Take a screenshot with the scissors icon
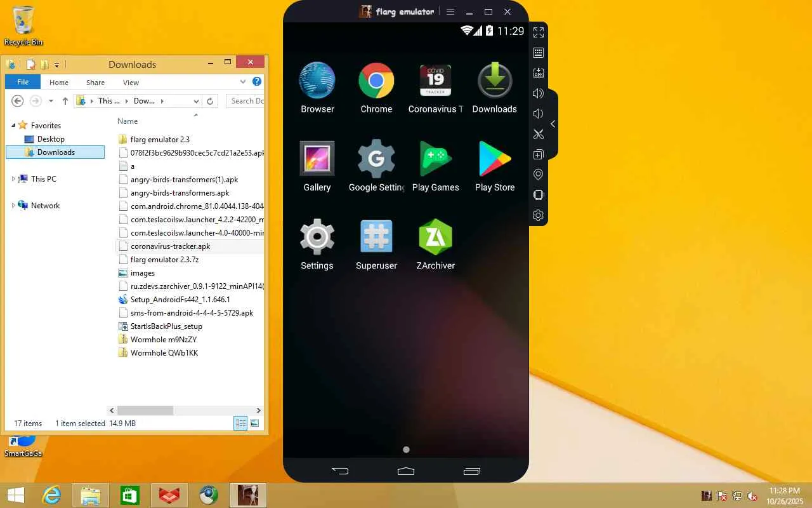 [539, 134]
